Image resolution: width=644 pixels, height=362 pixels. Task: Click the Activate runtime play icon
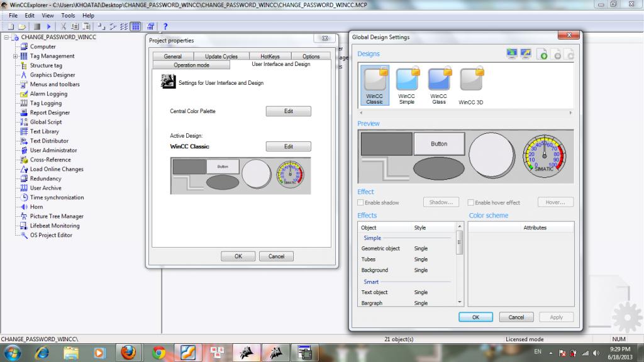point(48,26)
